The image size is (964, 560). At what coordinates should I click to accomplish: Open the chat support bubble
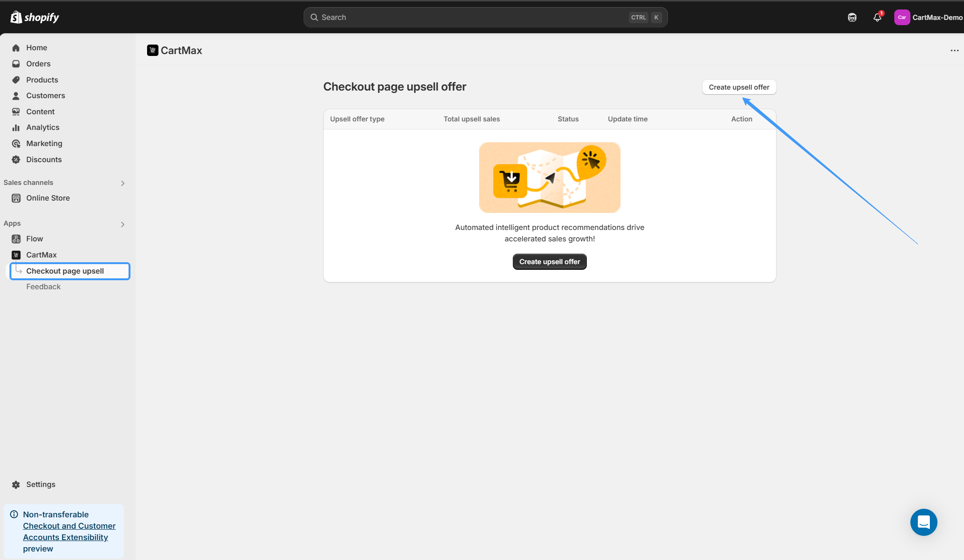tap(923, 522)
